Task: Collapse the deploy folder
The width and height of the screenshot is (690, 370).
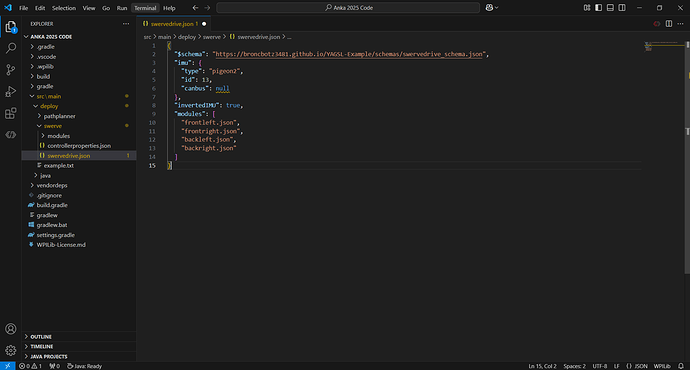Action: coord(49,106)
